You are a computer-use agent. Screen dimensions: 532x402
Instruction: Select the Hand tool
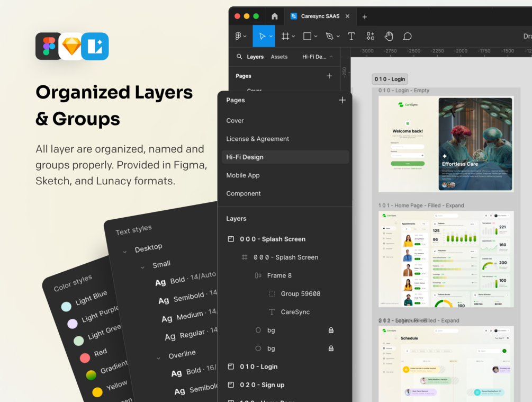coord(389,36)
